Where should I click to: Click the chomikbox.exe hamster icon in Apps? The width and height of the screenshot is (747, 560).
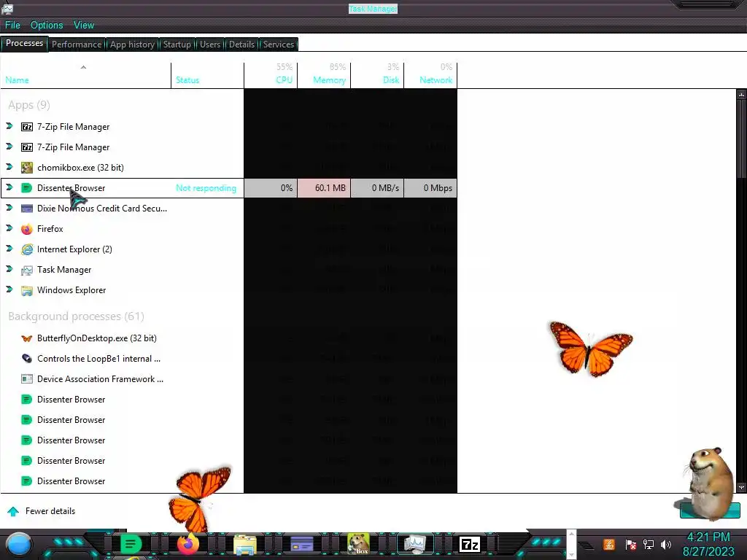27,168
